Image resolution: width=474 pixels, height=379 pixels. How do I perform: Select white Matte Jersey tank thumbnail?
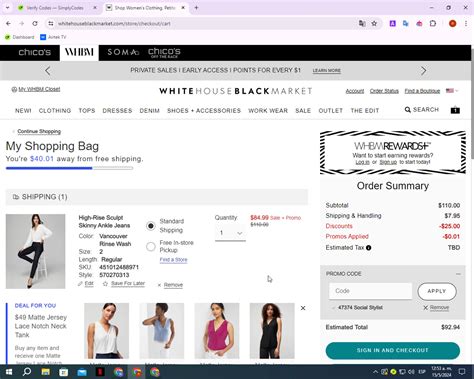point(106,331)
